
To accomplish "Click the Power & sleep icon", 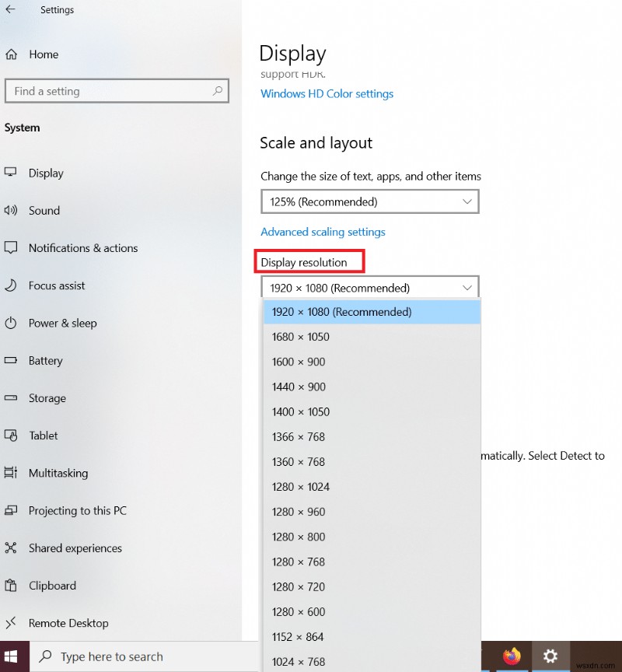I will [11, 323].
